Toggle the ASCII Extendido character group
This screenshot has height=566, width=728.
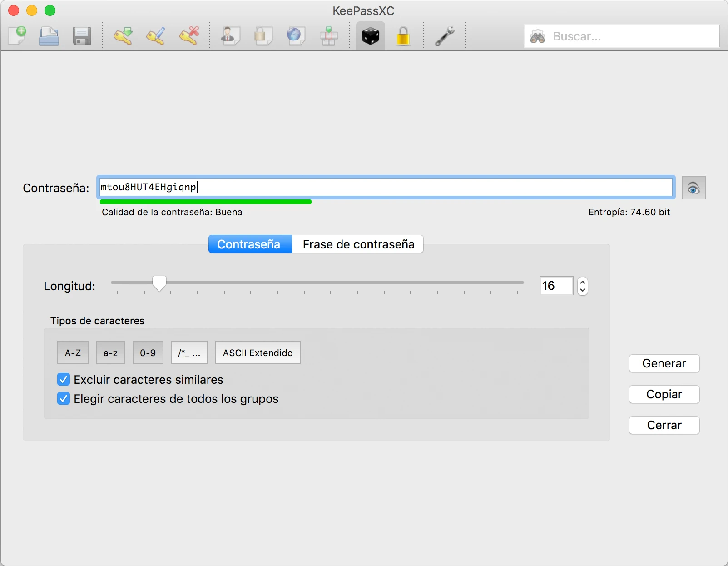pos(258,353)
